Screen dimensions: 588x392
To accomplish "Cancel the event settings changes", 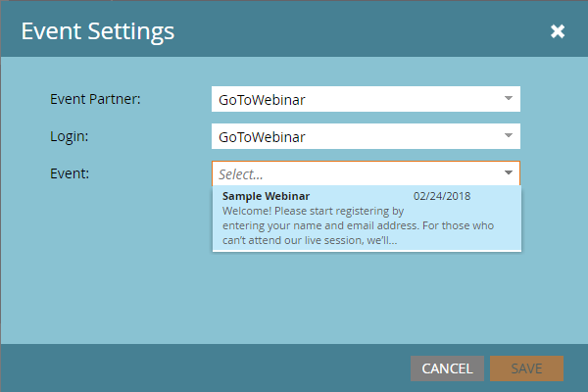I will 447,368.
